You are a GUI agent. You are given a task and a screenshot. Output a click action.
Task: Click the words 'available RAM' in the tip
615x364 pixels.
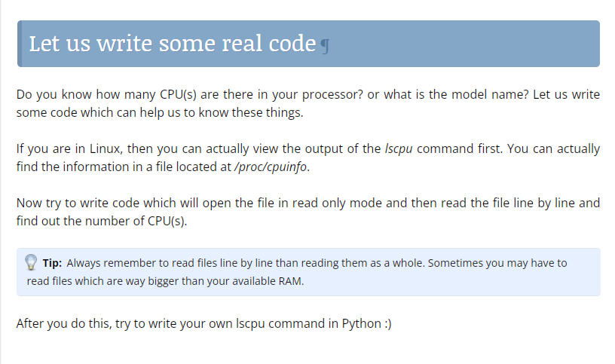coord(269,281)
